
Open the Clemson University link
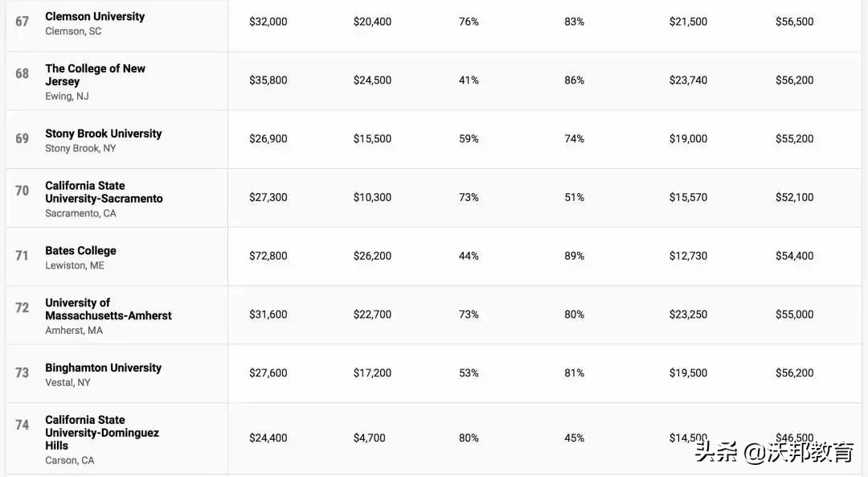95,16
